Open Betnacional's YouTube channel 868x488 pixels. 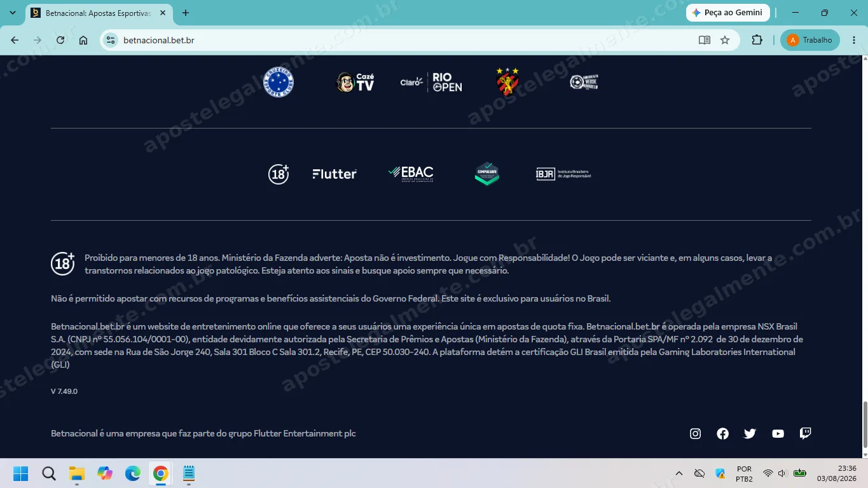[x=778, y=433]
